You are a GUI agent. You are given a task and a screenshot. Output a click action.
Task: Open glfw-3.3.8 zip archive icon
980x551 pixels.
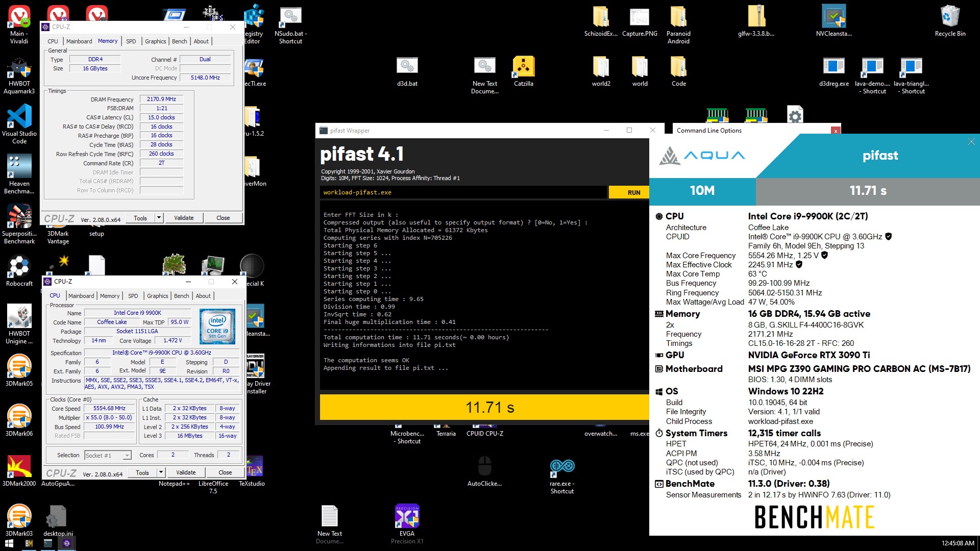pyautogui.click(x=756, y=21)
